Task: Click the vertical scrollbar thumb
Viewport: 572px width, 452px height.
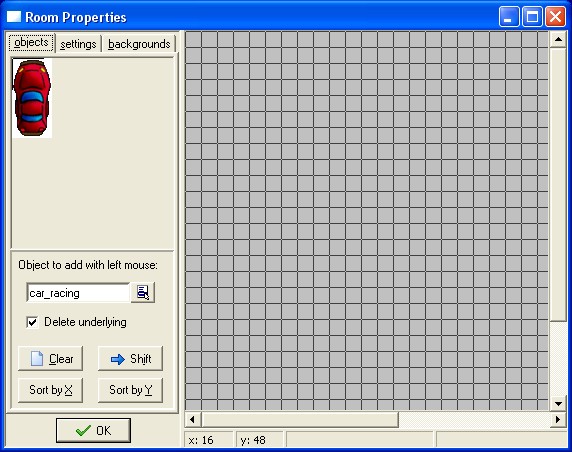Action: pos(558,184)
